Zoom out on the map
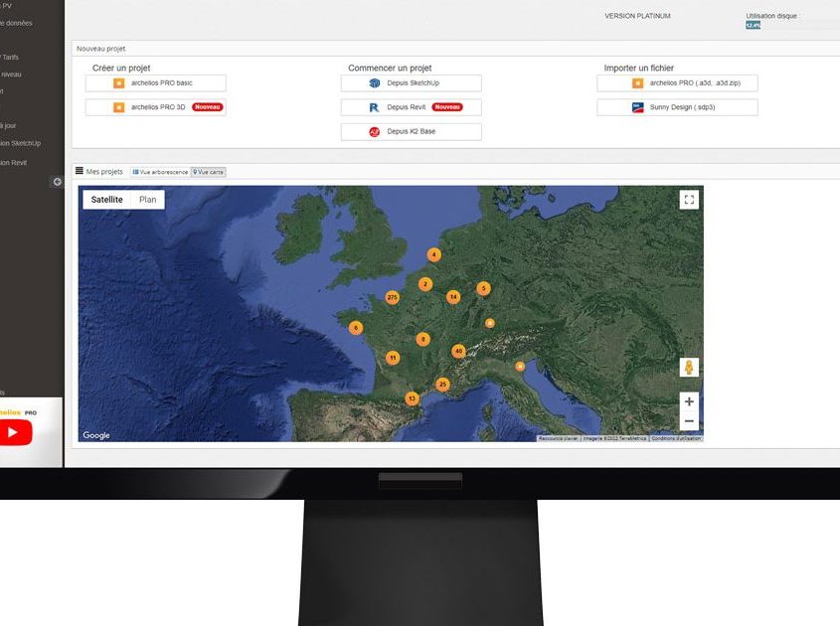Viewport: 840px width, 626px height. point(689,421)
